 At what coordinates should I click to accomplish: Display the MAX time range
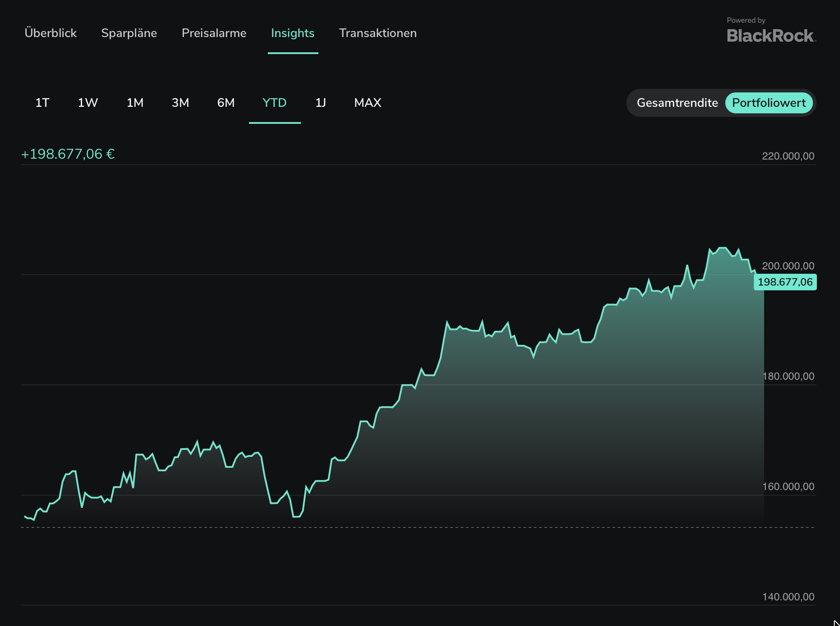click(368, 103)
